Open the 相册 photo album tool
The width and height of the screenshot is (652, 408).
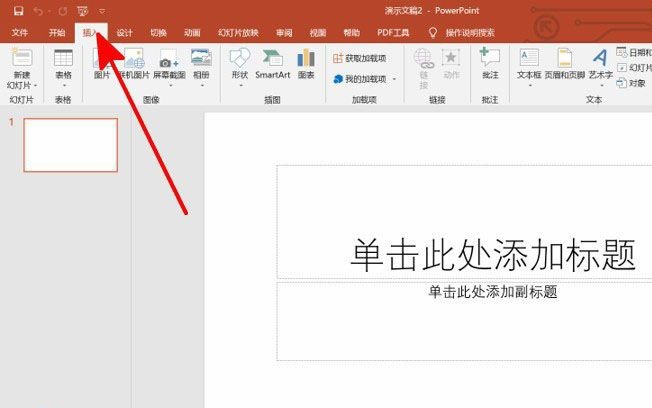(x=201, y=66)
